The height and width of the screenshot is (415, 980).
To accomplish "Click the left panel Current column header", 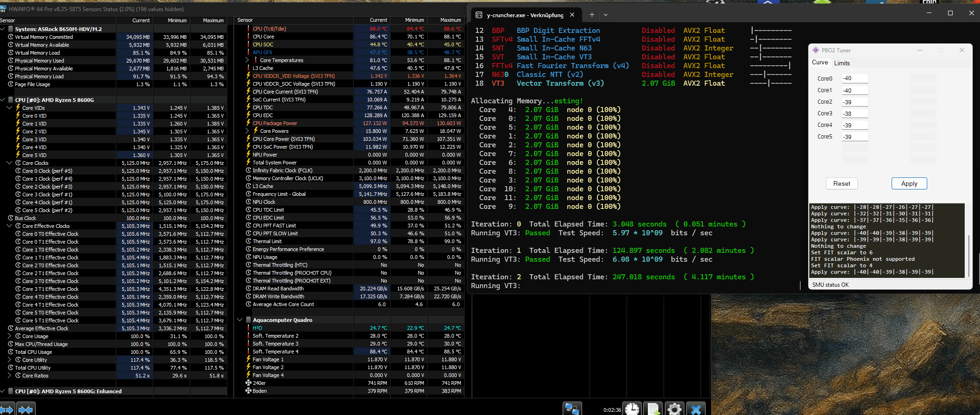I will pyautogui.click(x=134, y=20).
